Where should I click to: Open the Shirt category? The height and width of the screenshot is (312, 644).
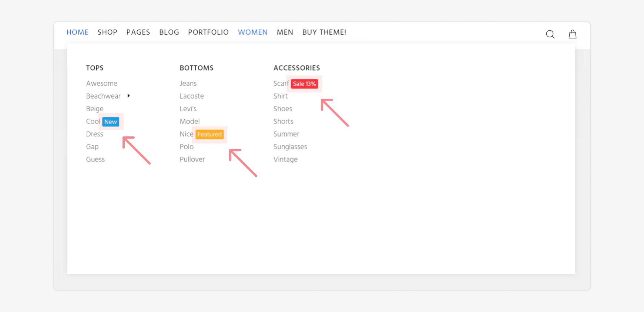tap(281, 96)
